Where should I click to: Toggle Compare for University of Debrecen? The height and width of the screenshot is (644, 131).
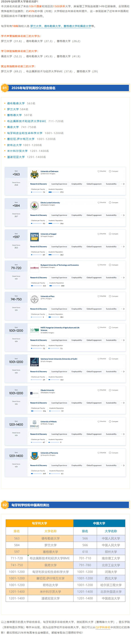click(x=110, y=171)
